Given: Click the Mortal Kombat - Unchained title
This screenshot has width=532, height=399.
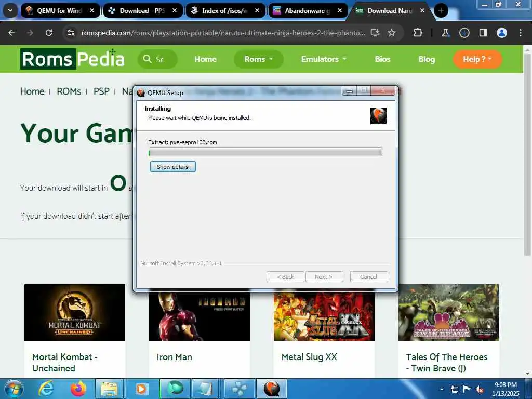Looking at the screenshot, I should 65,362.
